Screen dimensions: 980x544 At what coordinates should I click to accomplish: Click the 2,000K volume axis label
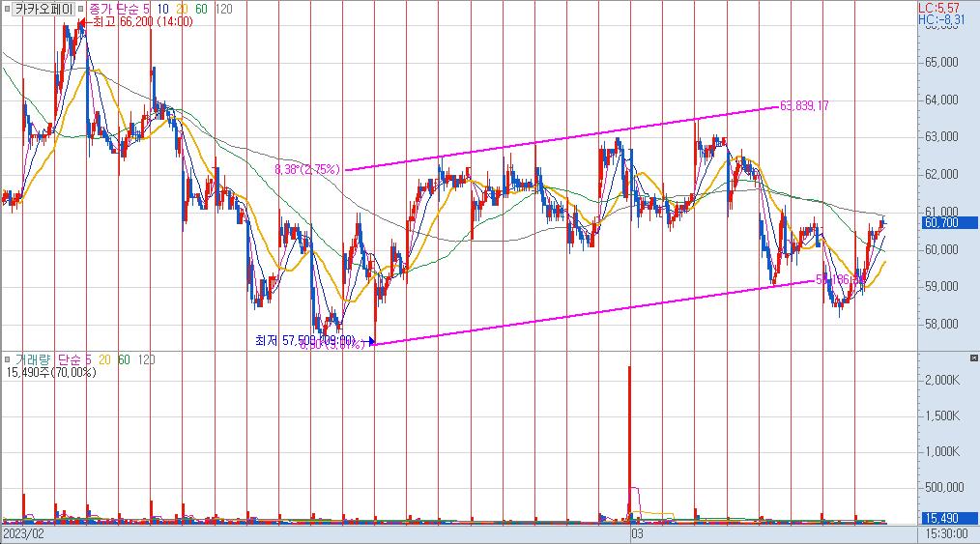942,380
